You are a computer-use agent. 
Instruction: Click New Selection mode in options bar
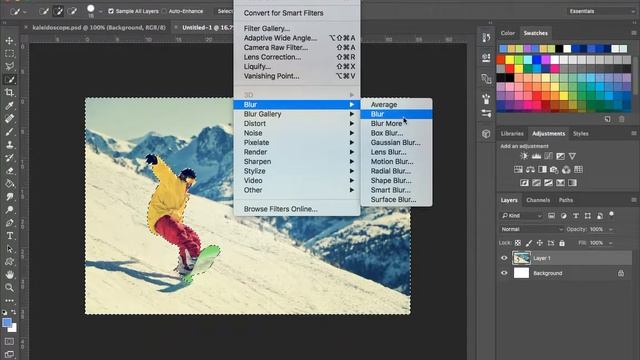tap(44, 11)
